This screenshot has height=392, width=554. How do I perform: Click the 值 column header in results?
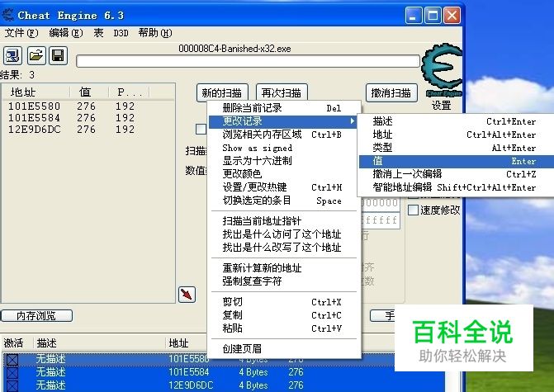coord(88,92)
